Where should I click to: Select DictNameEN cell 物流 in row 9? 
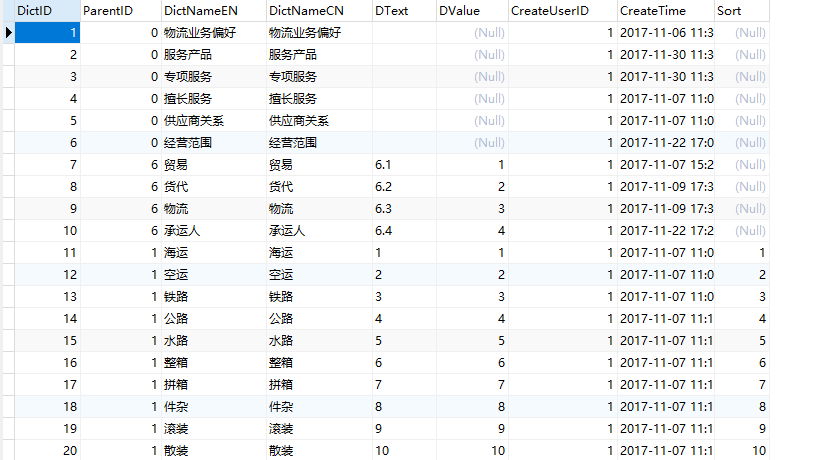point(214,208)
